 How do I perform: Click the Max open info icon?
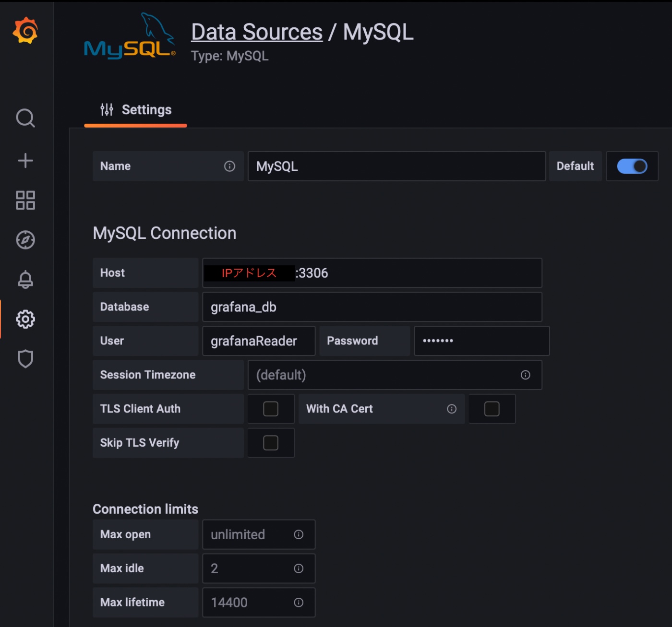(299, 534)
